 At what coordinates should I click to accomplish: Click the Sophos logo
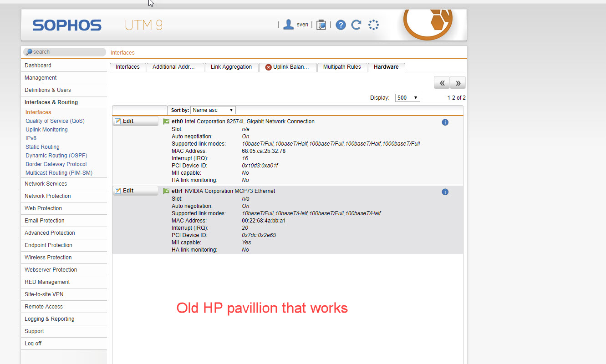(x=67, y=25)
